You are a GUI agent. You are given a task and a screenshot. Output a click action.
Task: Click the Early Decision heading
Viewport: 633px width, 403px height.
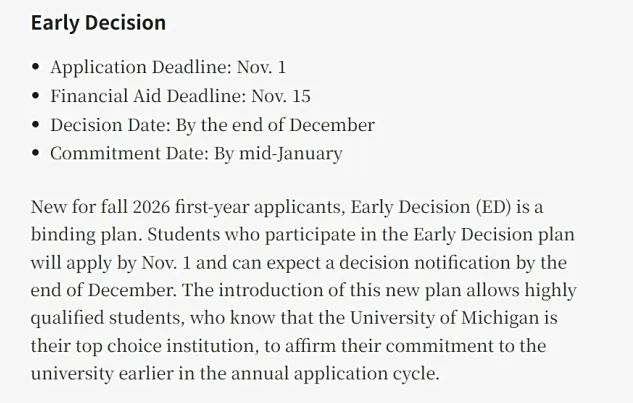98,23
